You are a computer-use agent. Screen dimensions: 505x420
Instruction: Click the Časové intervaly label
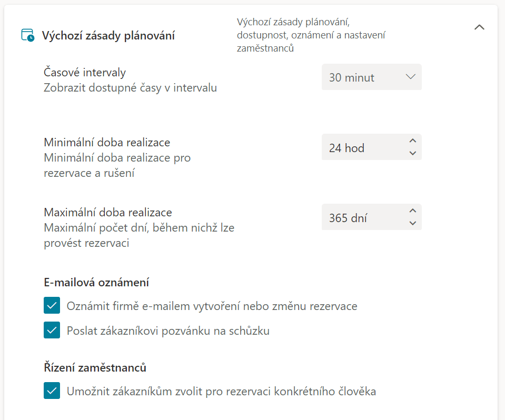tap(85, 73)
